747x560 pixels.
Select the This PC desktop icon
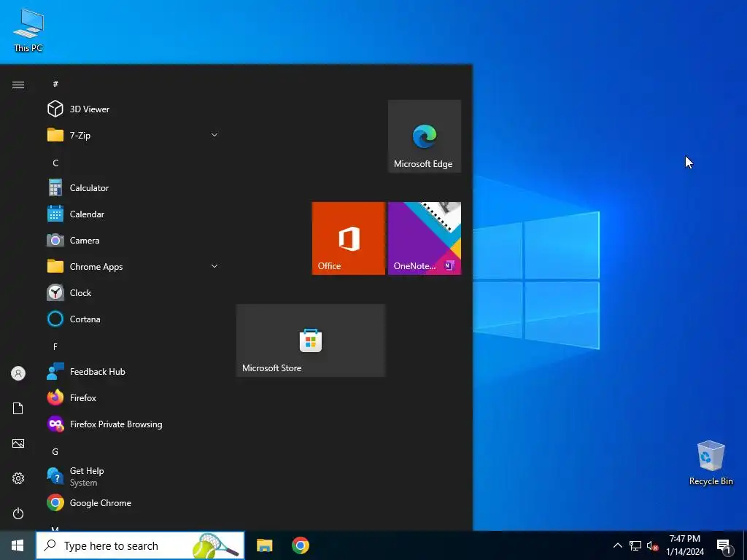tap(28, 31)
